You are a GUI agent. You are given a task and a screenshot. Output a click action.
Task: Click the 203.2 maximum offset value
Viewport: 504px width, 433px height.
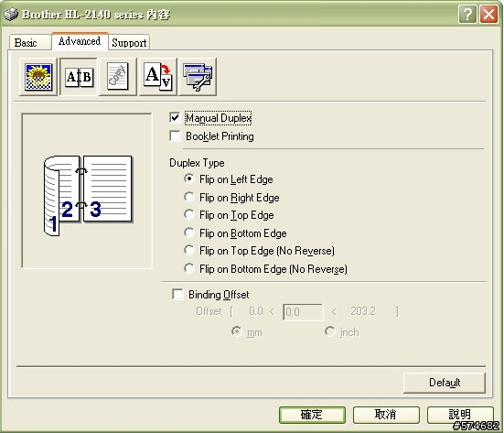pyautogui.click(x=363, y=311)
